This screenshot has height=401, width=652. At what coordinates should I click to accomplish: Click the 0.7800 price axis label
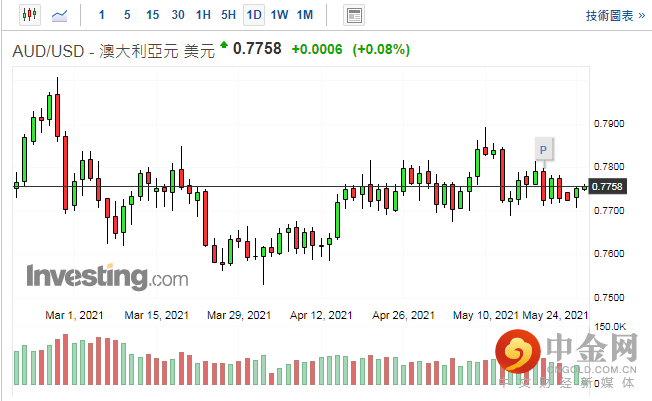click(609, 167)
